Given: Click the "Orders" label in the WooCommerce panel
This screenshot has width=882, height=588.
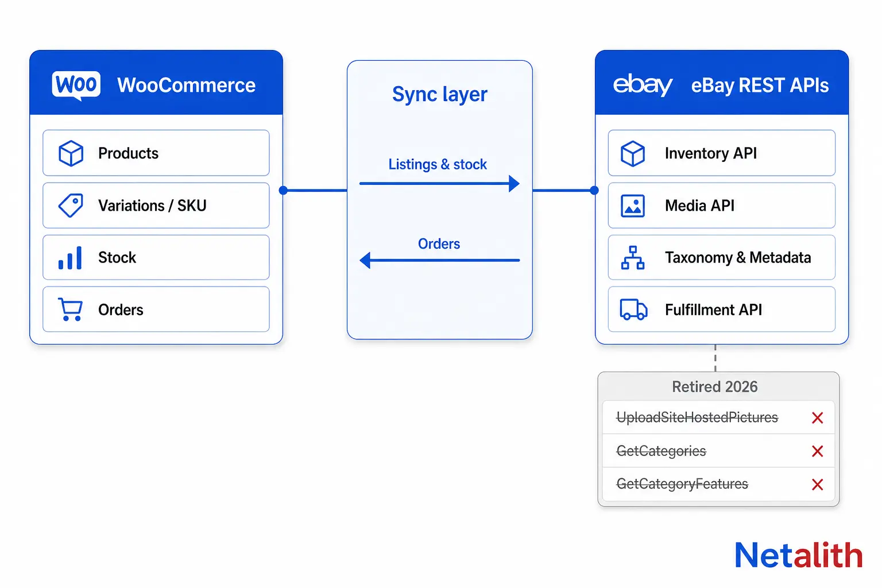Looking at the screenshot, I should (121, 310).
